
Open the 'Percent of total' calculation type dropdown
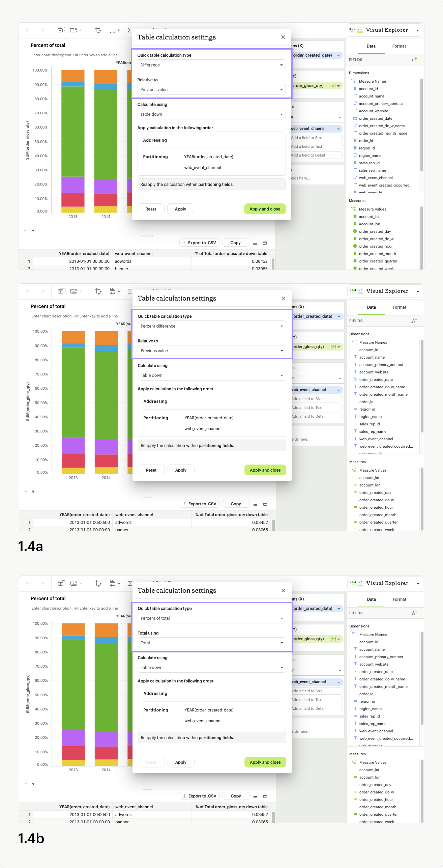212,618
